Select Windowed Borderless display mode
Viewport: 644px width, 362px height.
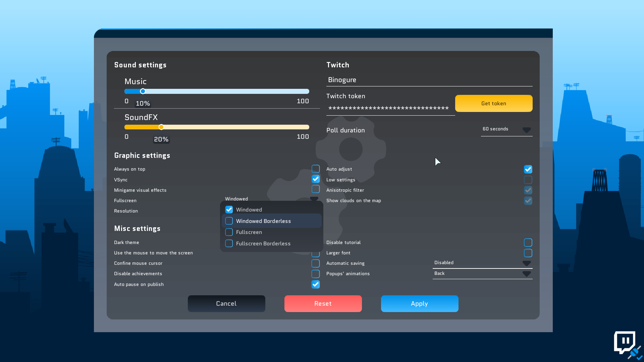[272, 221]
